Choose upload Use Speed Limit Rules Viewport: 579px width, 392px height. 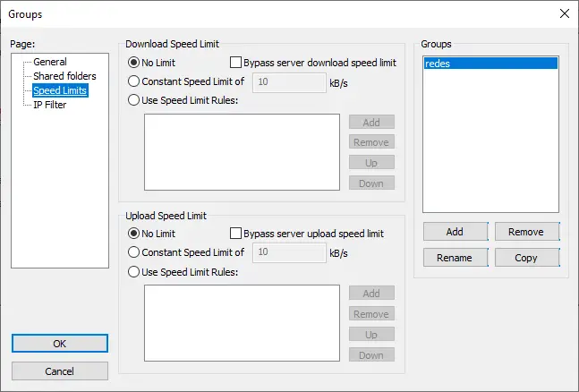pyautogui.click(x=134, y=271)
